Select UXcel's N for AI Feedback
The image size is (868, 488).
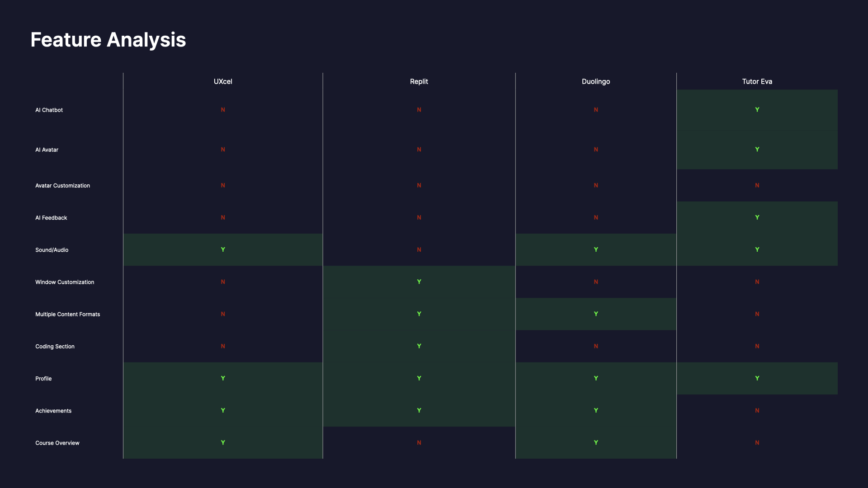coord(223,217)
